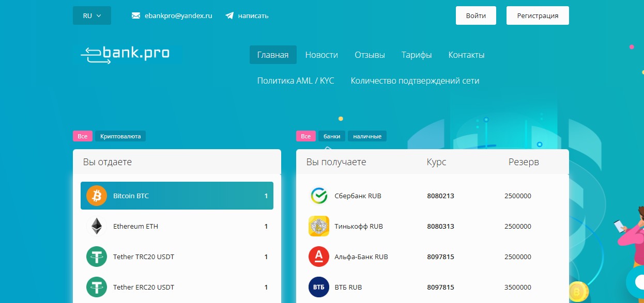Click the bank.pro site logo

pos(125,54)
